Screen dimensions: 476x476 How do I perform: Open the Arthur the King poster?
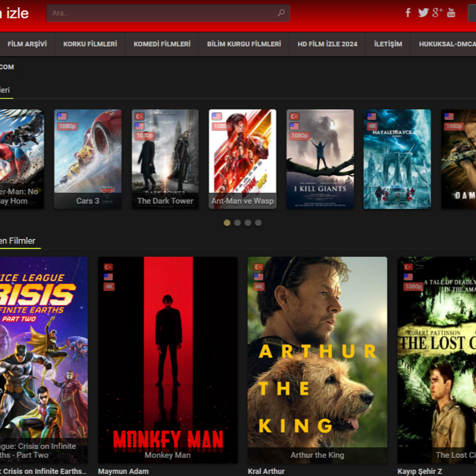pyautogui.click(x=317, y=360)
